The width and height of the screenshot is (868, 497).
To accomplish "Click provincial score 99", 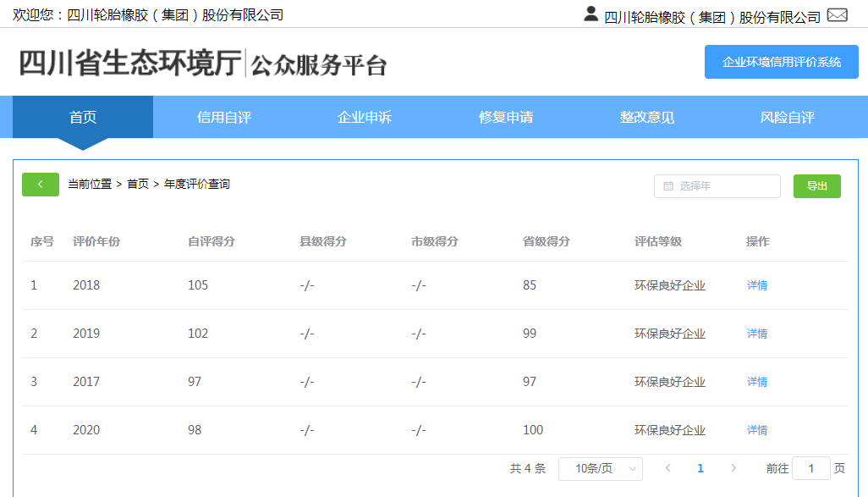I will coord(530,334).
